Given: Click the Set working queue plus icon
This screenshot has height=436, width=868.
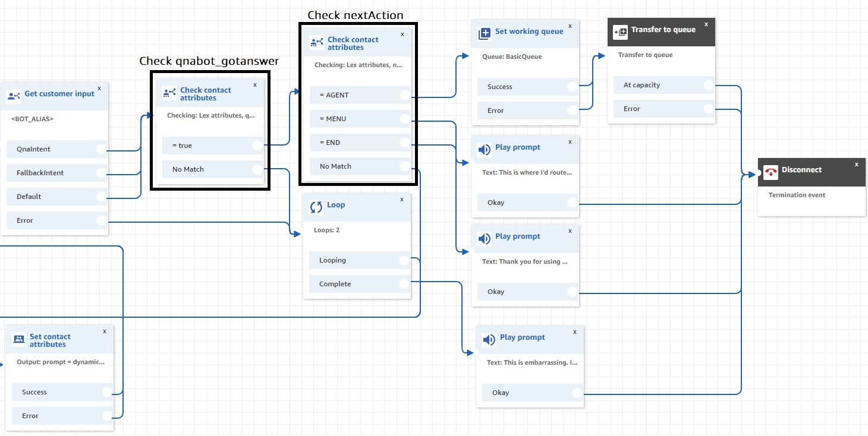Looking at the screenshot, I should pos(485,33).
